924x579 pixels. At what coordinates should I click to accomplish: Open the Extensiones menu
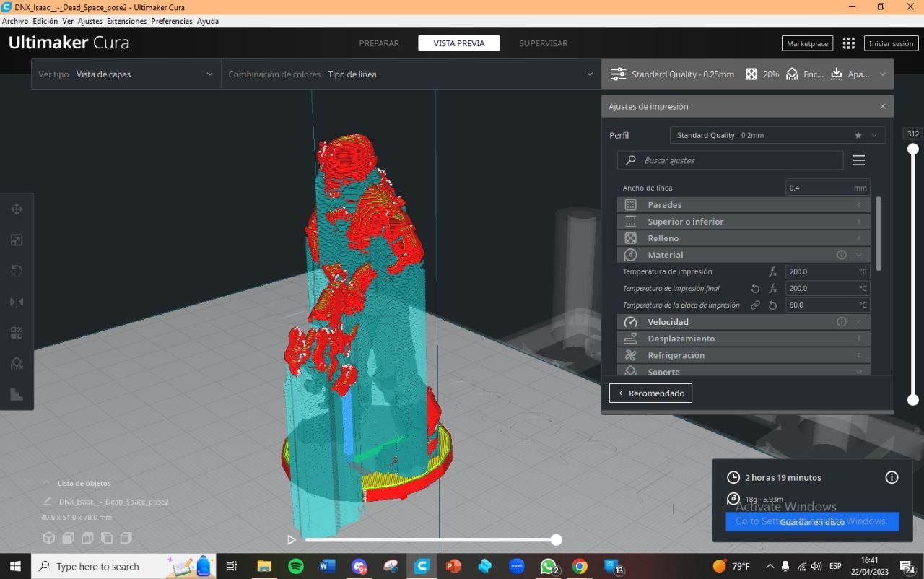coord(126,21)
